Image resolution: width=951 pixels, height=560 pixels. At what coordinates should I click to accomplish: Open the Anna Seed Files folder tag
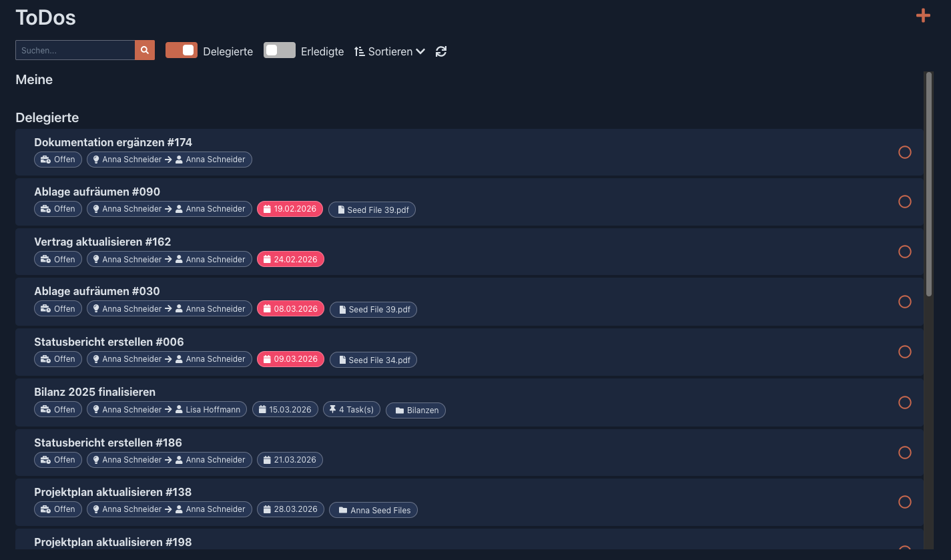click(x=373, y=510)
